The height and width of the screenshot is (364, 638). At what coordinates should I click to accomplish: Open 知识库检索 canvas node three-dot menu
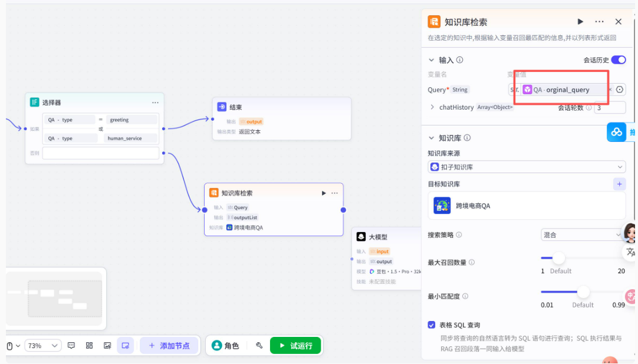pos(334,193)
